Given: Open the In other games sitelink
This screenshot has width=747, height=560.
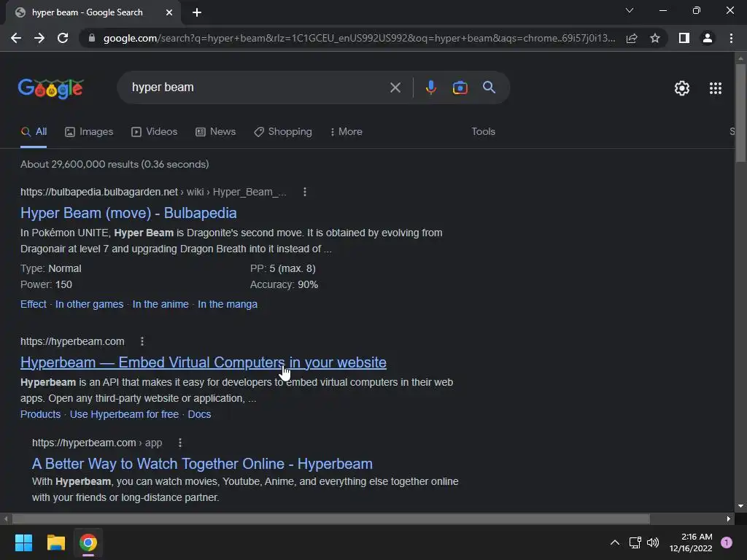Looking at the screenshot, I should point(89,304).
